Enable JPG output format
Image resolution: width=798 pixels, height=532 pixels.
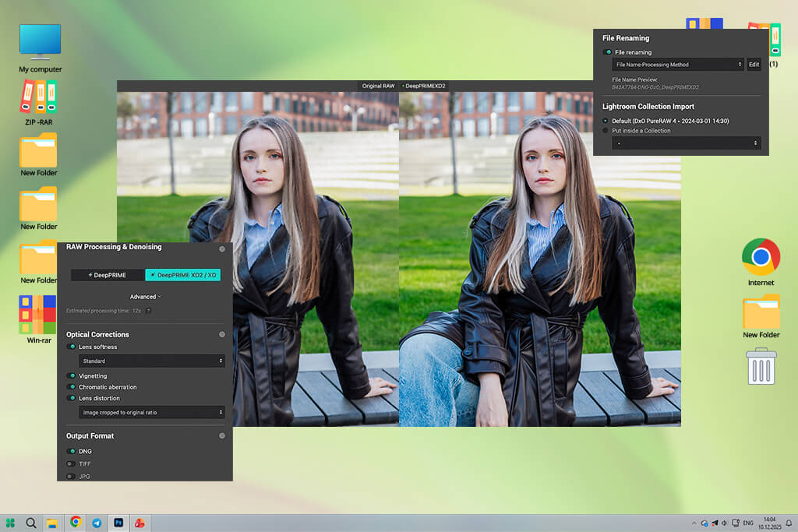pos(71,477)
